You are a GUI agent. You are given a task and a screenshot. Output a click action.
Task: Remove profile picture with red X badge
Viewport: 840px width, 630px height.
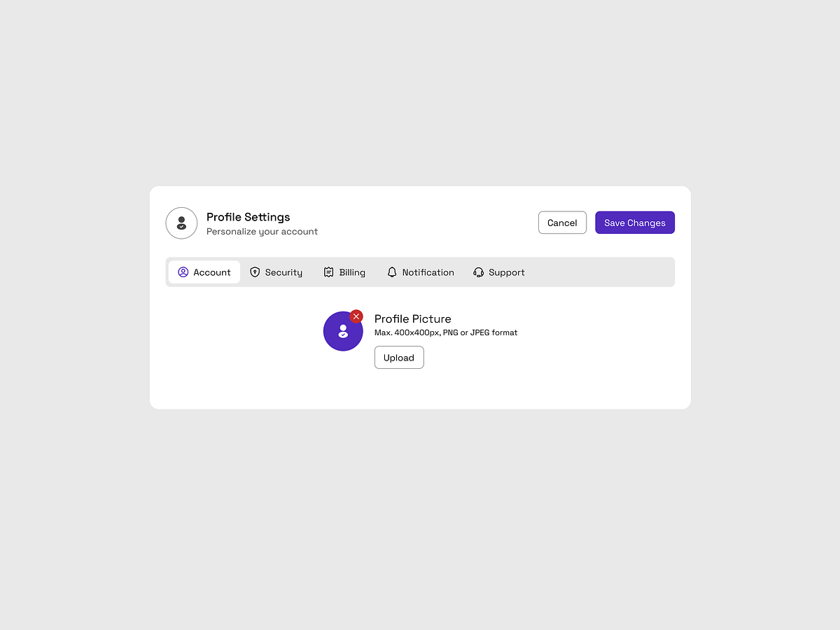coord(356,316)
